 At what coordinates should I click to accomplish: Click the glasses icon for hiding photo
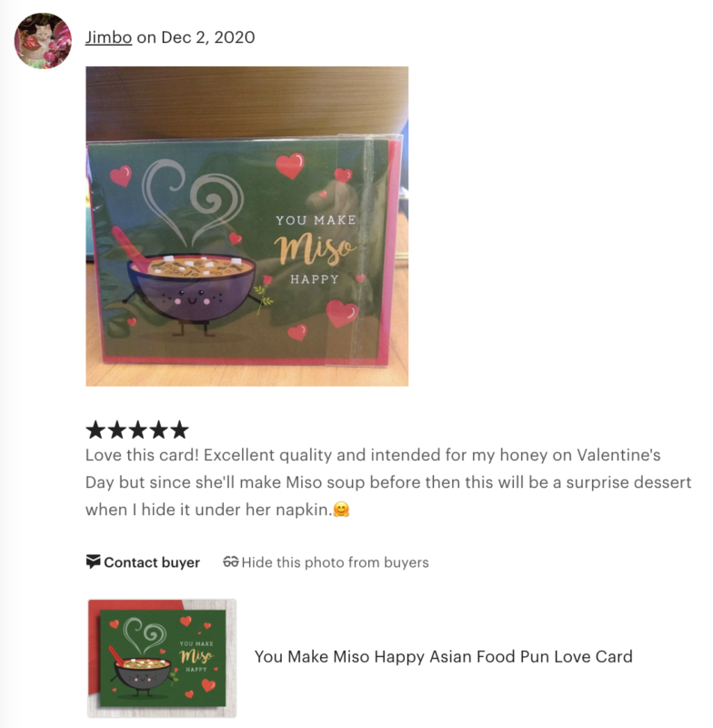click(231, 561)
